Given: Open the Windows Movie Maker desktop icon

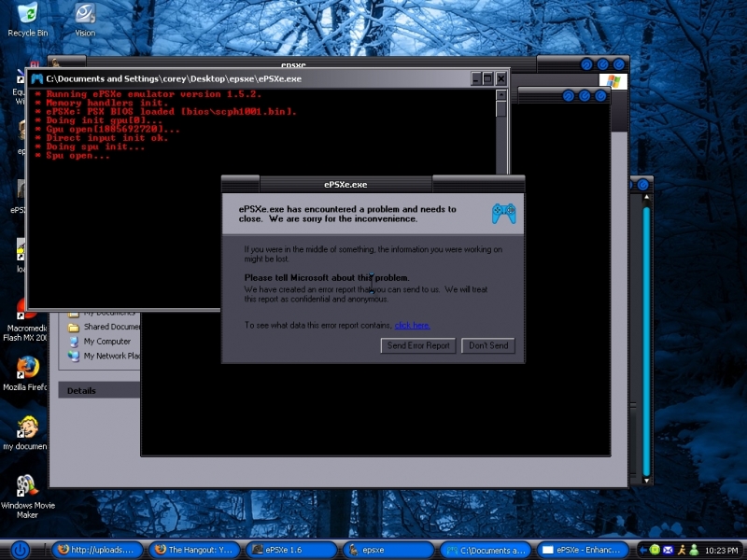Looking at the screenshot, I should point(28,496).
